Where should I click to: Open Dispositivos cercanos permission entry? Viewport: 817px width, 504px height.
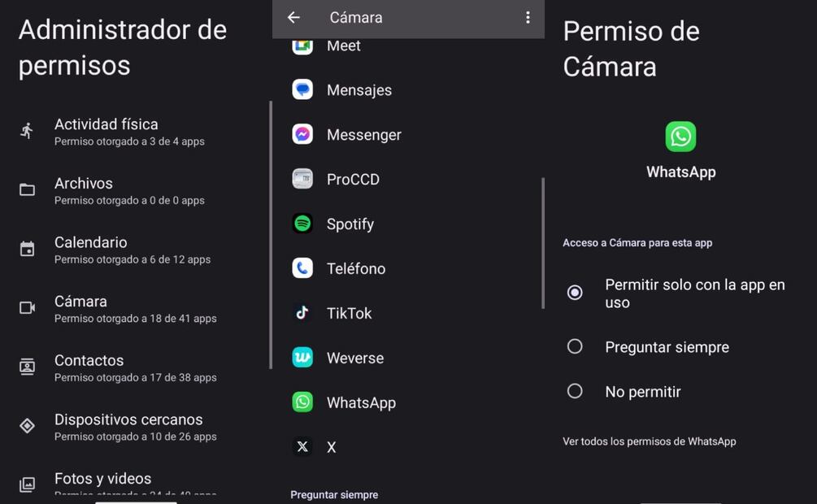point(134,427)
